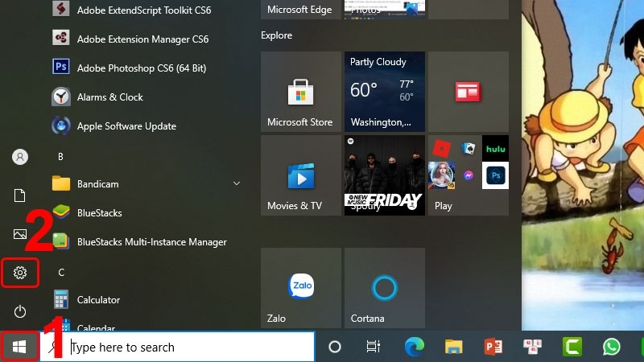Open the Hulu icon in Play tile
The width and height of the screenshot is (644, 362).
495,149
